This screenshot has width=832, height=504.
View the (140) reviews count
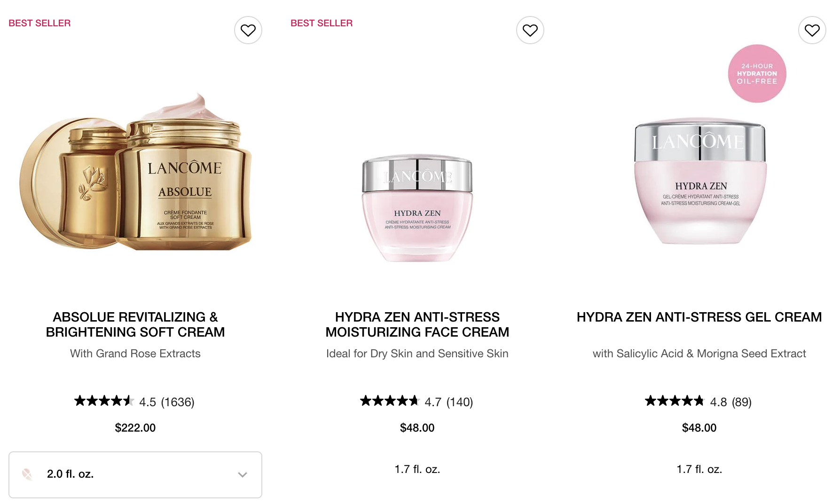(460, 402)
